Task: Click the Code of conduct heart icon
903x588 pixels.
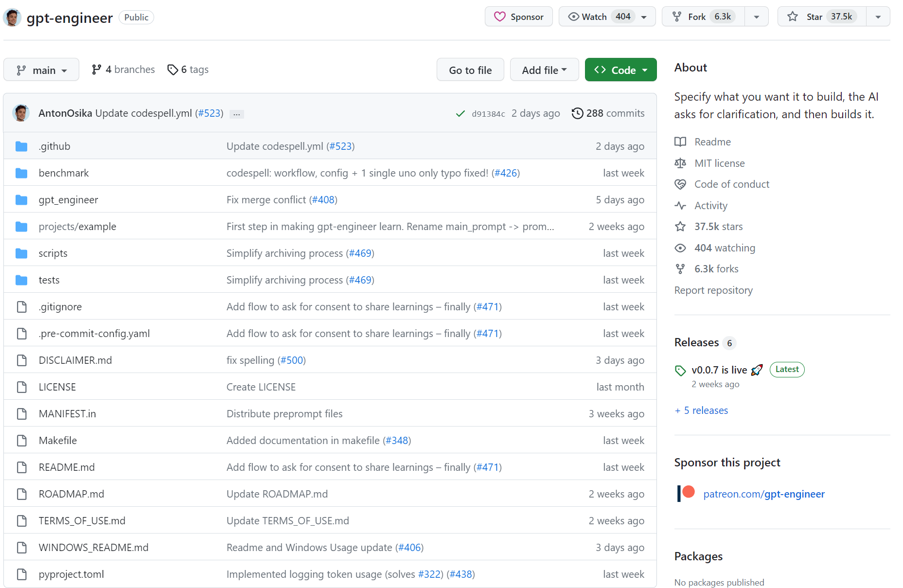Action: pyautogui.click(x=680, y=184)
